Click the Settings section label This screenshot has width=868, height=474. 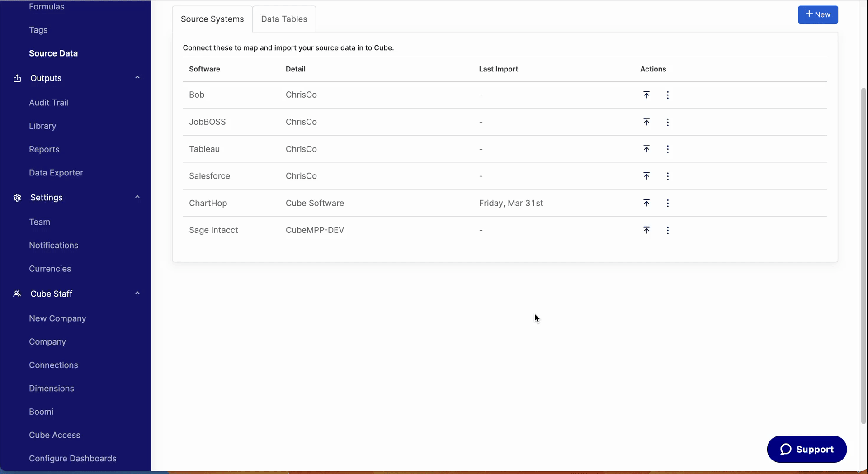pos(47,198)
